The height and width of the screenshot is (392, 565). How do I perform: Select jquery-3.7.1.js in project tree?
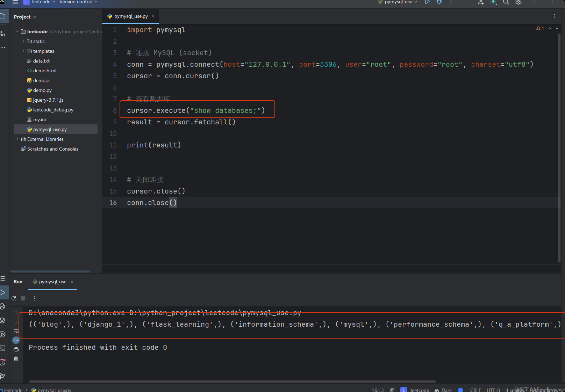coord(48,100)
